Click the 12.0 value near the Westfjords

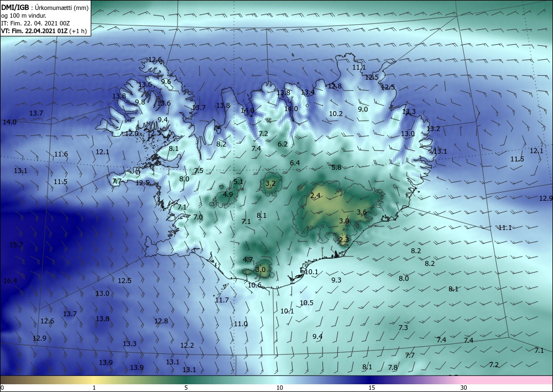pos(132,134)
